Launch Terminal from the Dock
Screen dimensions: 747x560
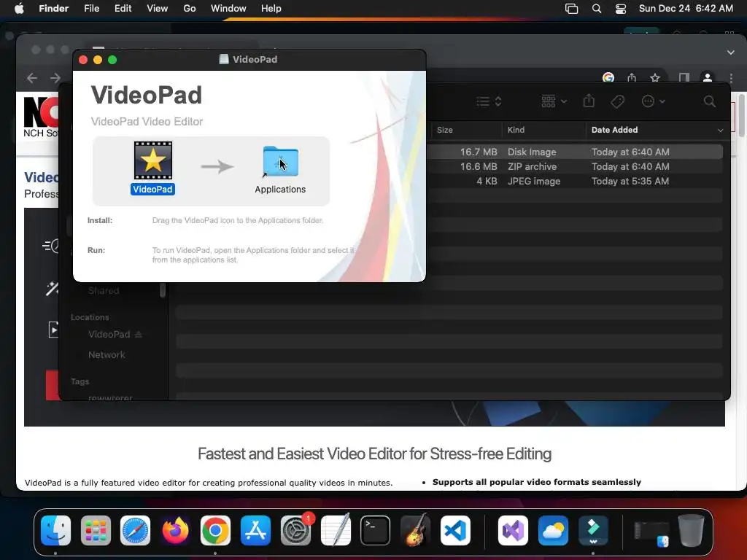pyautogui.click(x=376, y=530)
